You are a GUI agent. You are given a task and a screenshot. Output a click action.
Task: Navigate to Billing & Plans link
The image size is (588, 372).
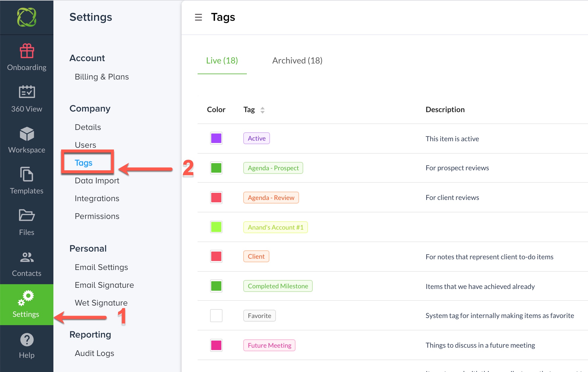101,77
